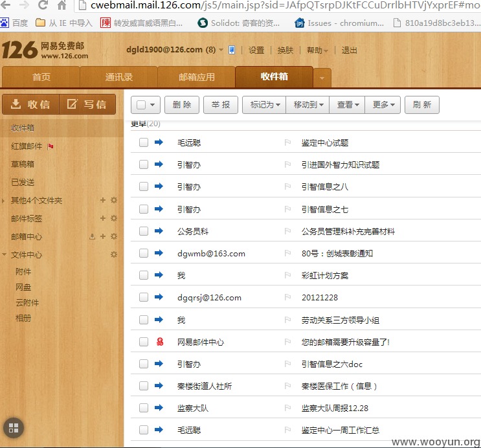Open the 百度 bookmark
The height and width of the screenshot is (448, 481).
pos(14,23)
